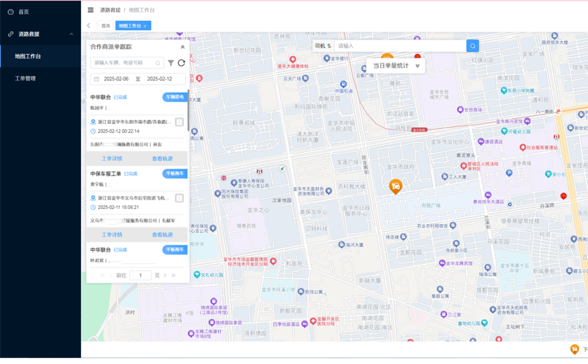Focus the map 请输入 search field
This screenshot has width=588, height=364.
(x=400, y=46)
